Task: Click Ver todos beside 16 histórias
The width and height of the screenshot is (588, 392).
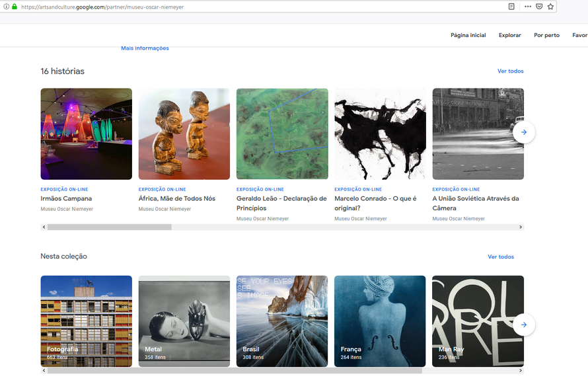Action: click(511, 71)
